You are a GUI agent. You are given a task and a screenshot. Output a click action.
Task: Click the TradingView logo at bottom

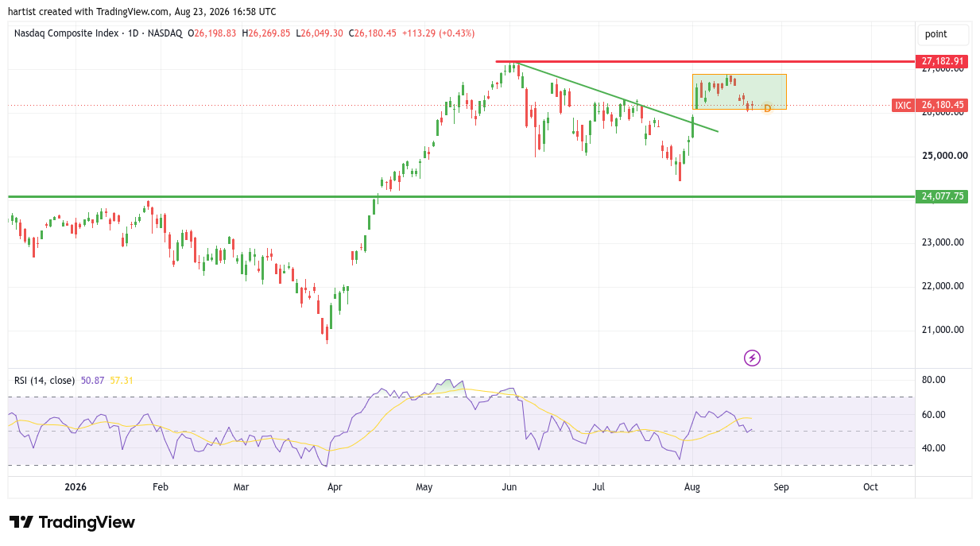(x=72, y=522)
